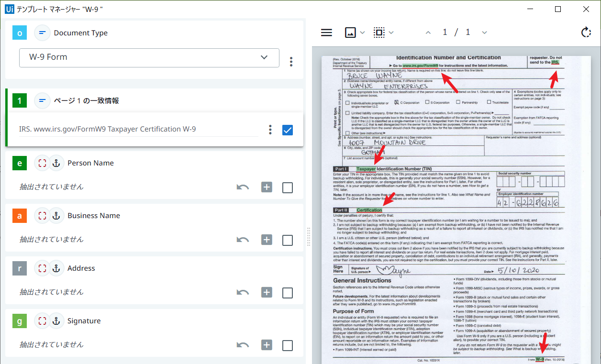Click the plus button on Business Name
Image resolution: width=601 pixels, height=364 pixels.
click(267, 240)
